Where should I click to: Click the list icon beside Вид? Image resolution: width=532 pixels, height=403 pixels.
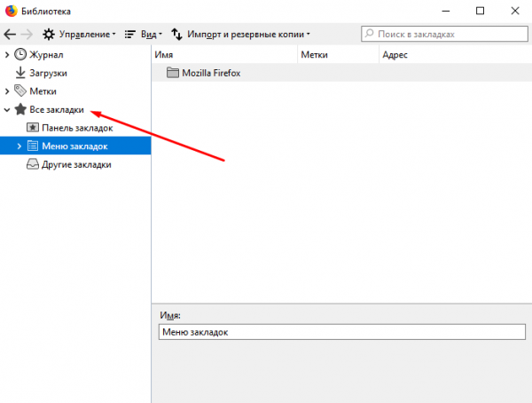click(130, 34)
